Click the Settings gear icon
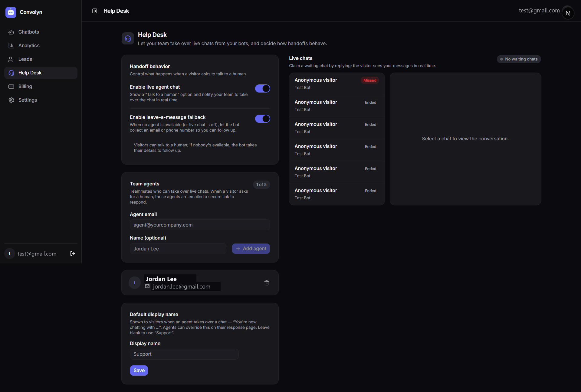 coord(11,100)
